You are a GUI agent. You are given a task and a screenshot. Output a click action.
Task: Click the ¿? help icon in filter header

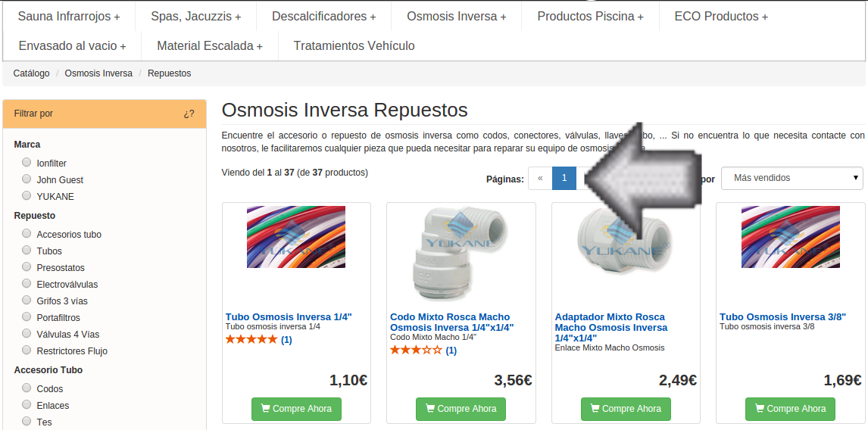pyautogui.click(x=189, y=114)
